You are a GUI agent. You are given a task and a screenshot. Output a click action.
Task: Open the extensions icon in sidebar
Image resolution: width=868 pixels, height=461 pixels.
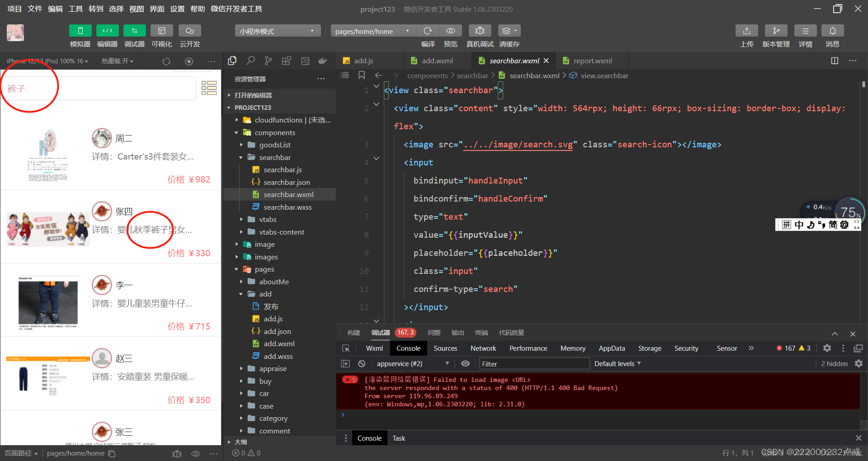coord(287,61)
